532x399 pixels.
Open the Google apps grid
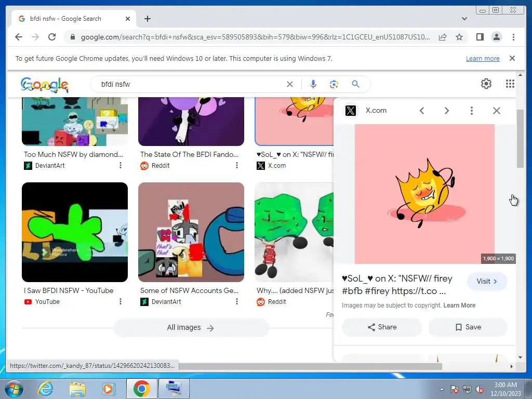(x=510, y=84)
